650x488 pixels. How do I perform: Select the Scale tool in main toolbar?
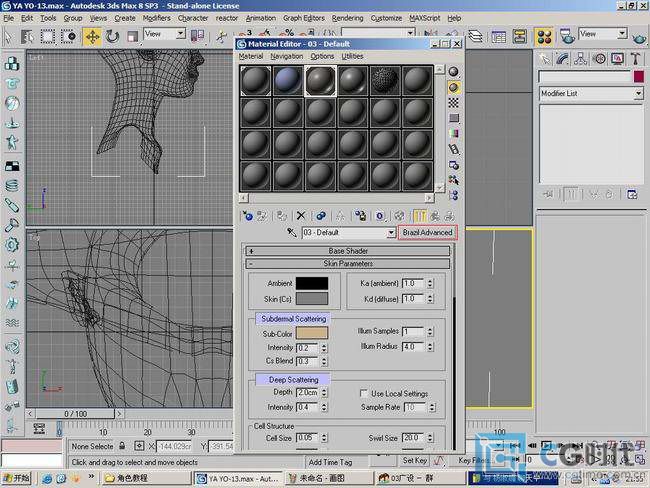[x=132, y=36]
